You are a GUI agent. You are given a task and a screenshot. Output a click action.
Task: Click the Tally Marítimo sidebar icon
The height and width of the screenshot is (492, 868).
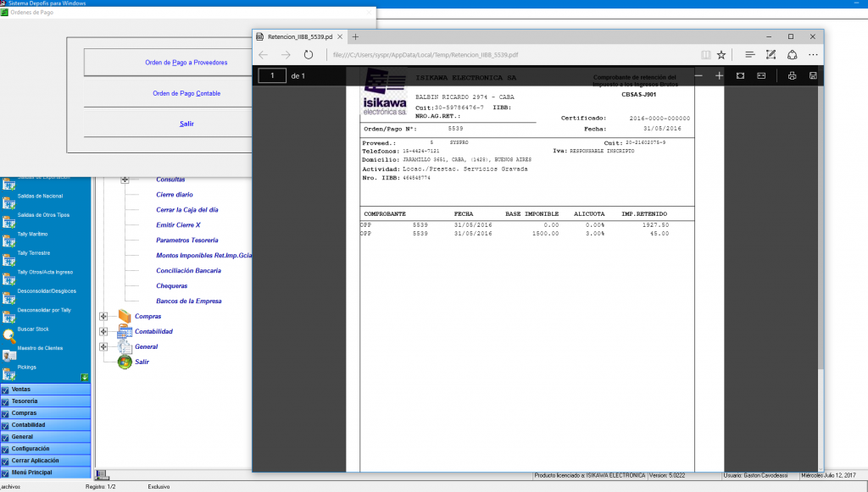point(9,240)
